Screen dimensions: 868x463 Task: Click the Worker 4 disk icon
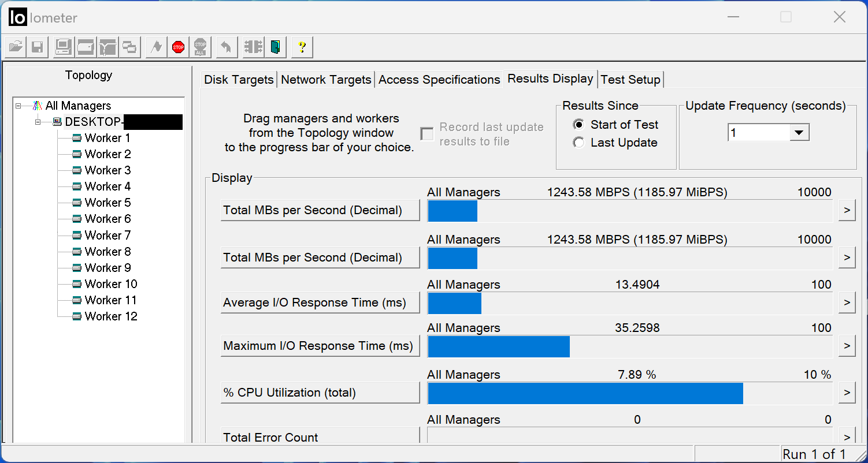coord(77,186)
